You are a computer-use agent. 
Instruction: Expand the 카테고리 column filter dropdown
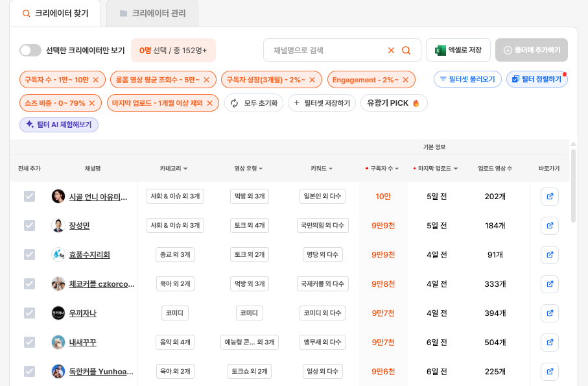click(174, 169)
